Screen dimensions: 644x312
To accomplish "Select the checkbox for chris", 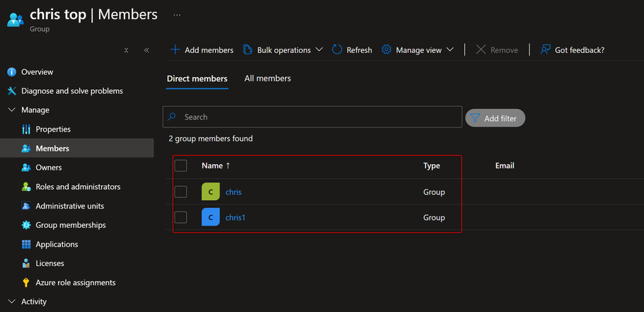I will [180, 192].
